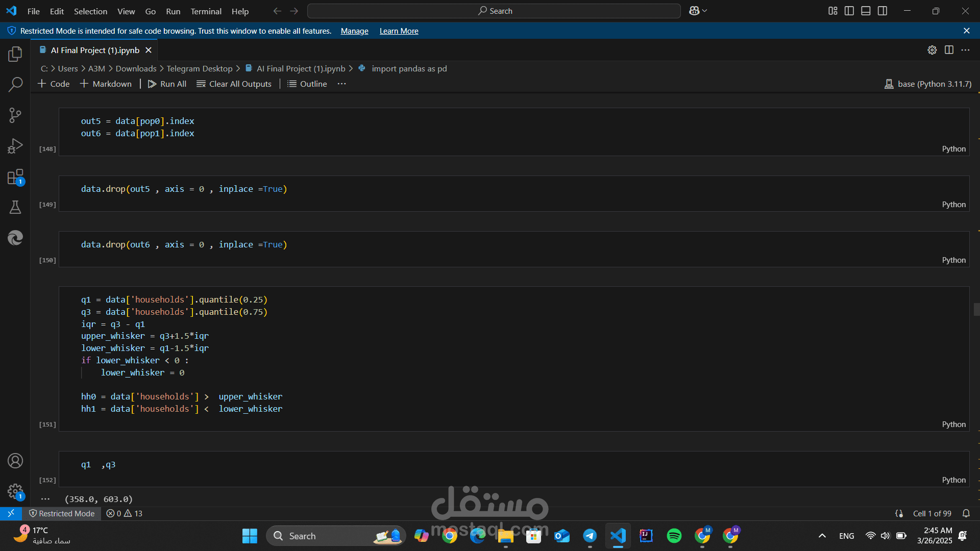
Task: Open the Explorer view in activity bar
Action: pyautogui.click(x=15, y=54)
